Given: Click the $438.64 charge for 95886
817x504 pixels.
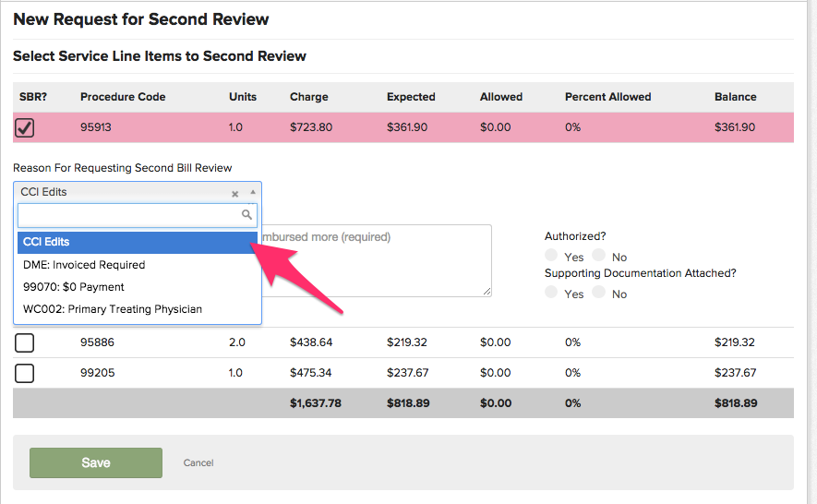Looking at the screenshot, I should (x=311, y=342).
